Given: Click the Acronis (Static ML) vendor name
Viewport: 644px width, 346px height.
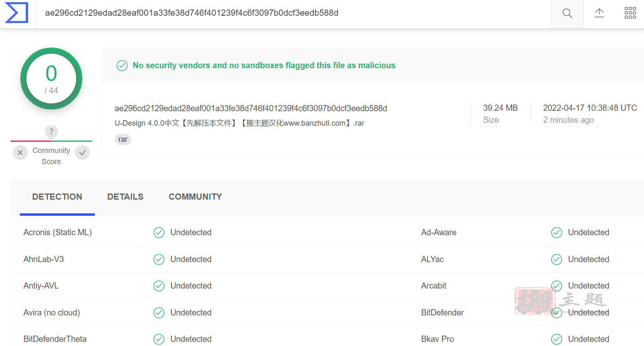Looking at the screenshot, I should (58, 233).
